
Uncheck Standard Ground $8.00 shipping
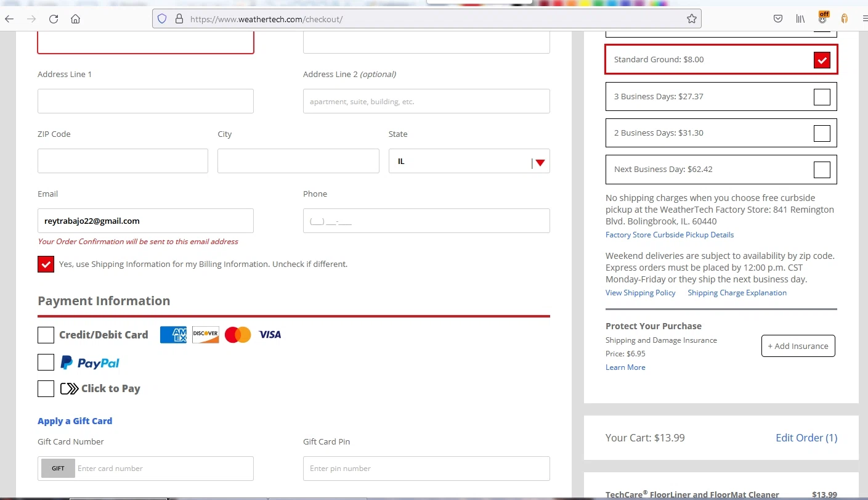pyautogui.click(x=822, y=60)
